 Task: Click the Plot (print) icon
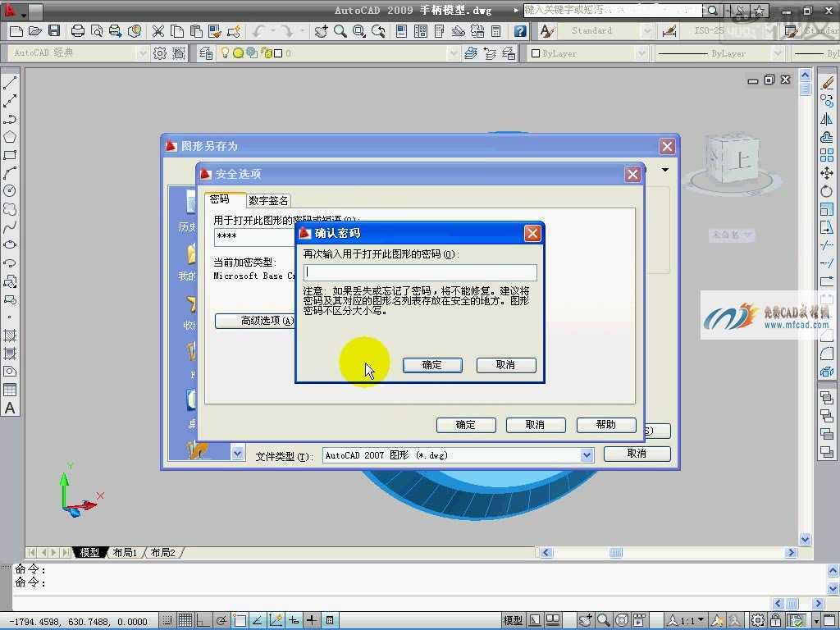point(78,31)
